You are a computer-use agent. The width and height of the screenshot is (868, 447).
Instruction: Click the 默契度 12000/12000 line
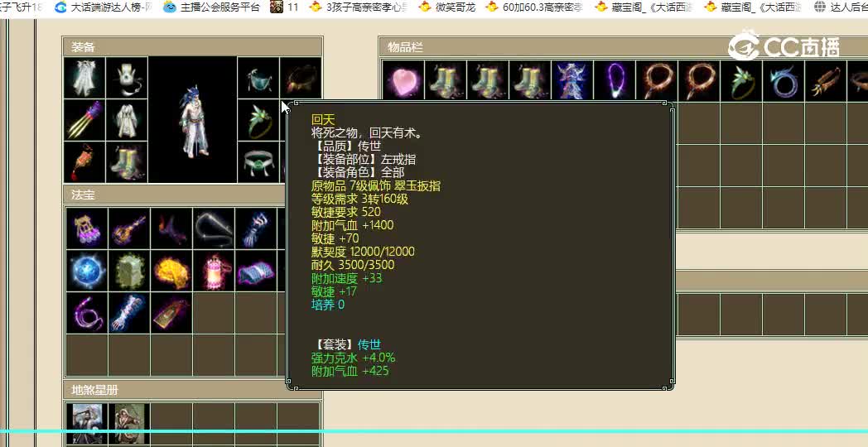[x=363, y=252]
